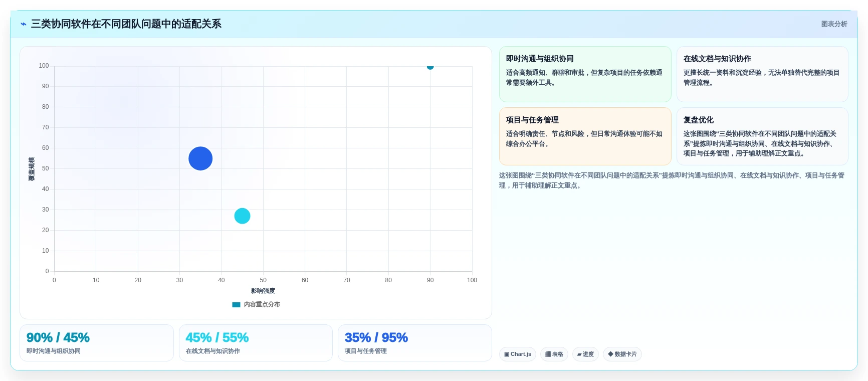This screenshot has height=381, width=868.
Task: Click the 项目与任务管理 caption under 35% / 95%
Action: pyautogui.click(x=366, y=351)
